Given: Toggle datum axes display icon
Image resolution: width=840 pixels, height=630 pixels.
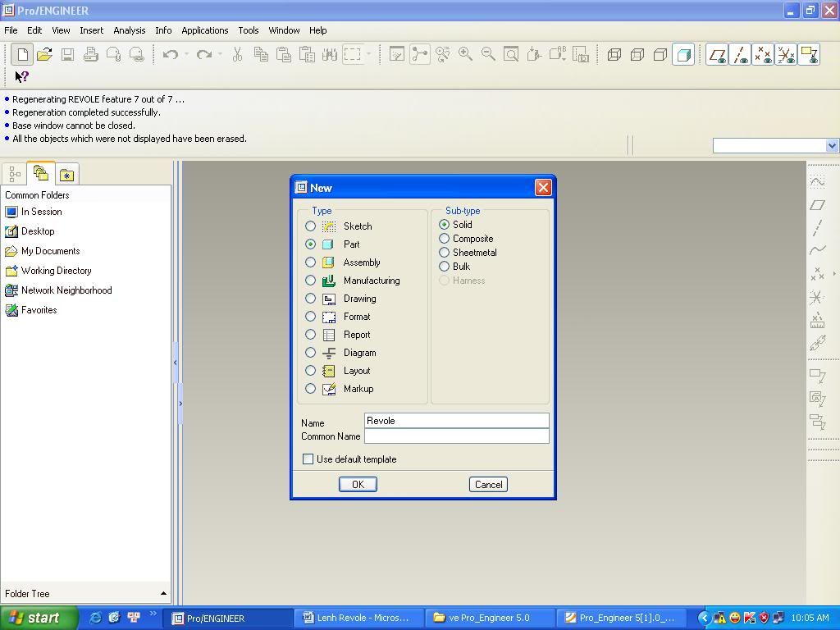Looking at the screenshot, I should [x=740, y=54].
